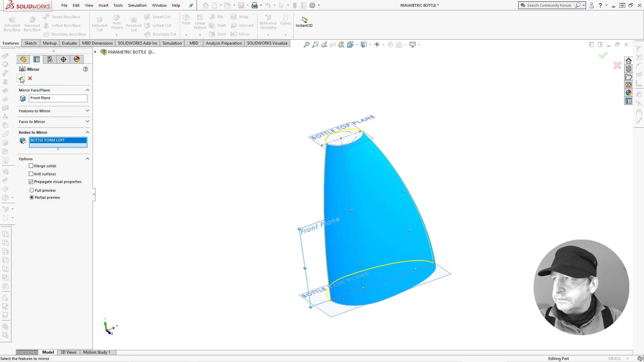Click user login icon in title bar
Viewport: 644px width, 362px height.
coord(592,5)
